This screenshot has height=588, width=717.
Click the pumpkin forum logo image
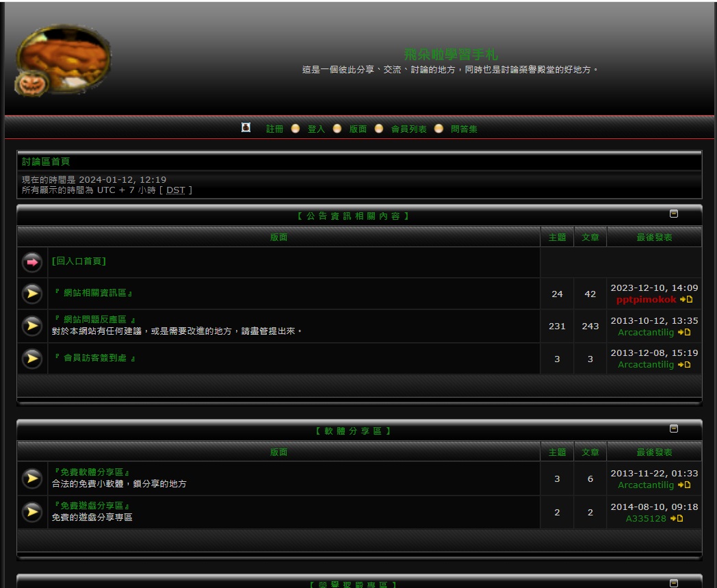[63, 61]
